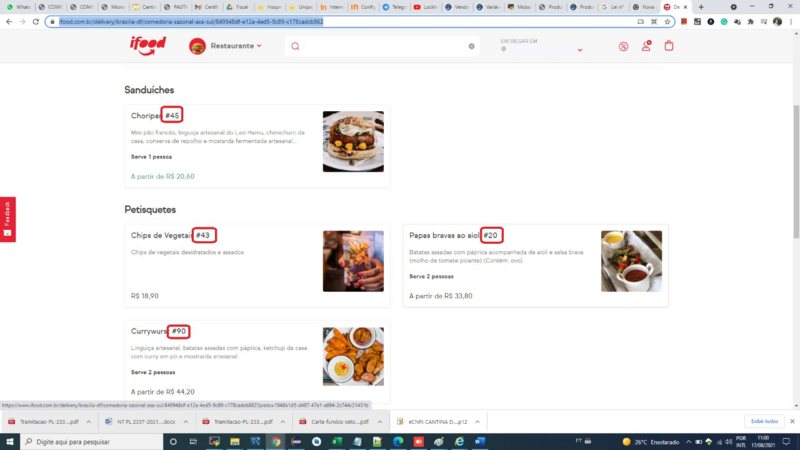Clear the search field with X icon
This screenshot has height=450, width=800.
[x=471, y=46]
